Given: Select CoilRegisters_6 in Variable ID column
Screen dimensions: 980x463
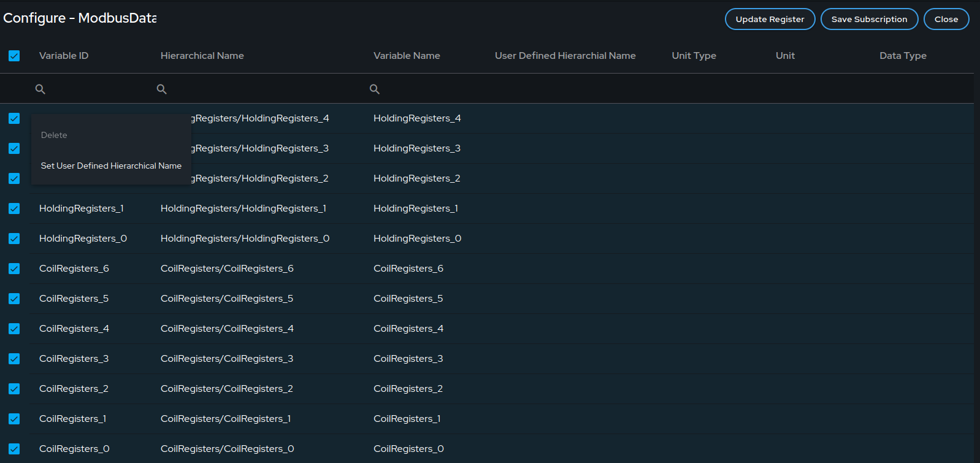Looking at the screenshot, I should [74, 269].
